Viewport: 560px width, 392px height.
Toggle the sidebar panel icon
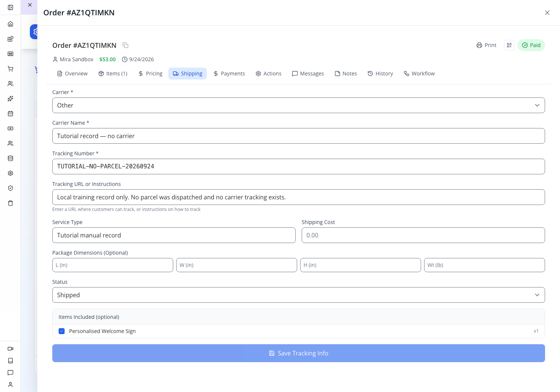point(10,7)
